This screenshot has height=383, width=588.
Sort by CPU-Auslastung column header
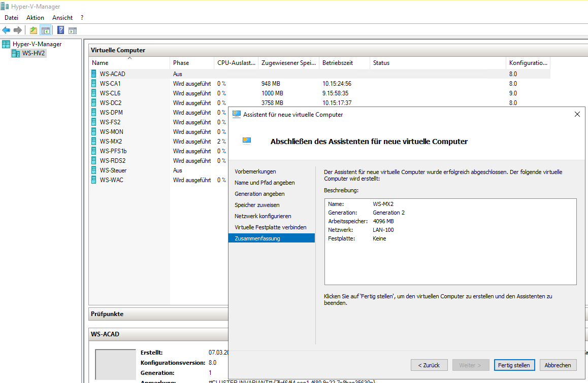236,63
